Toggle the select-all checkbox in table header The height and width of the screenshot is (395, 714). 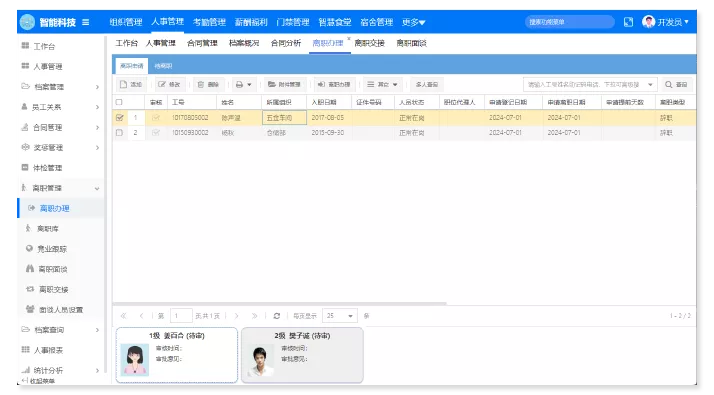pos(119,102)
